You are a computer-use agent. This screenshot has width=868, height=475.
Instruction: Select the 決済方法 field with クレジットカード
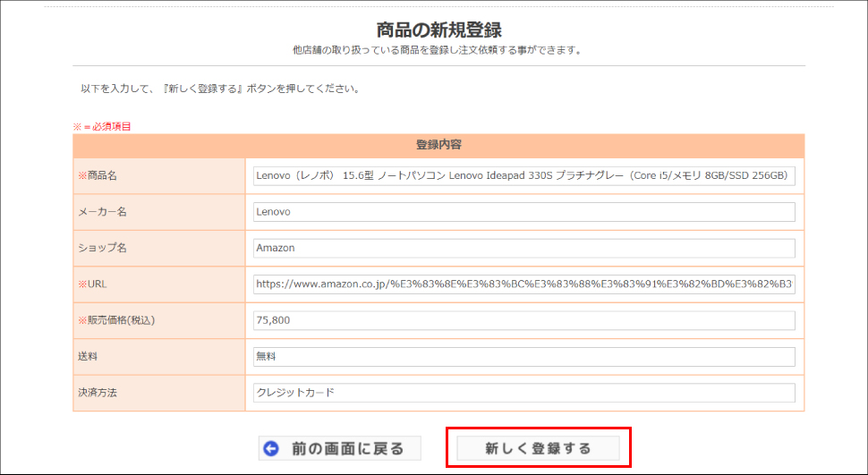(524, 393)
